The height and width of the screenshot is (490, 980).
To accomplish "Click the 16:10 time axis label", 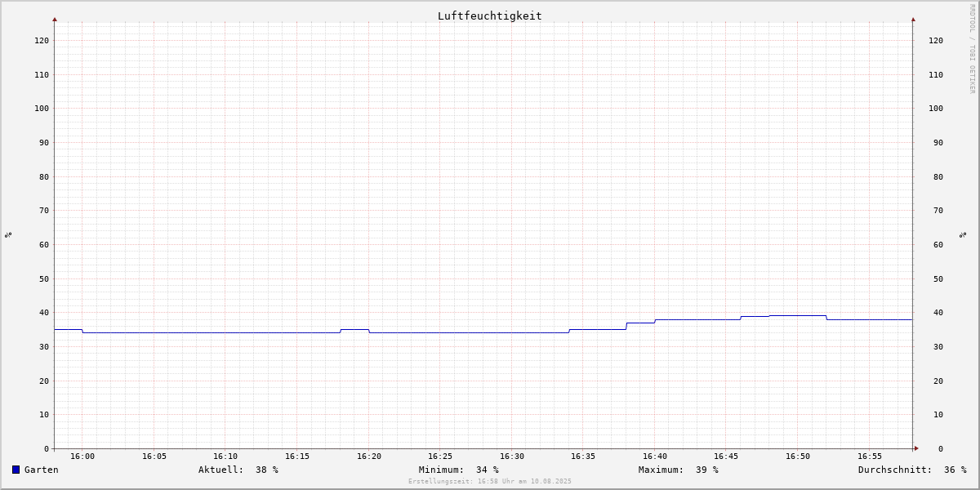I will 225,457.
